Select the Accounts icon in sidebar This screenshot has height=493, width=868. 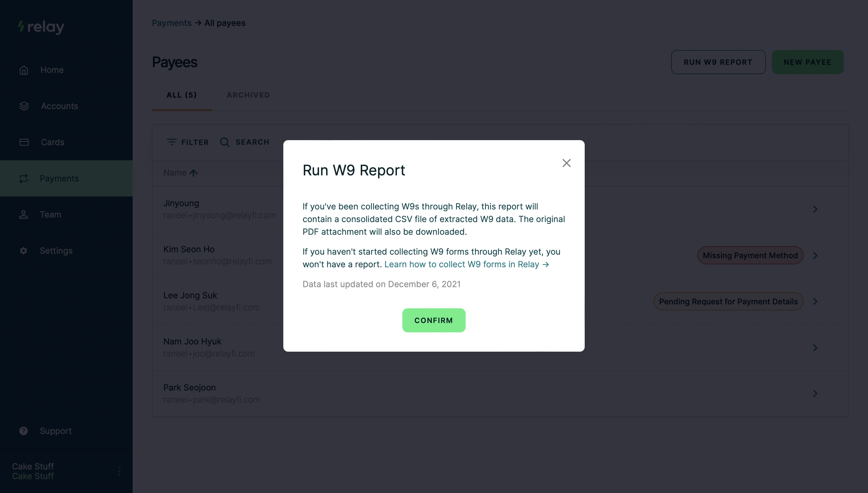pyautogui.click(x=24, y=106)
